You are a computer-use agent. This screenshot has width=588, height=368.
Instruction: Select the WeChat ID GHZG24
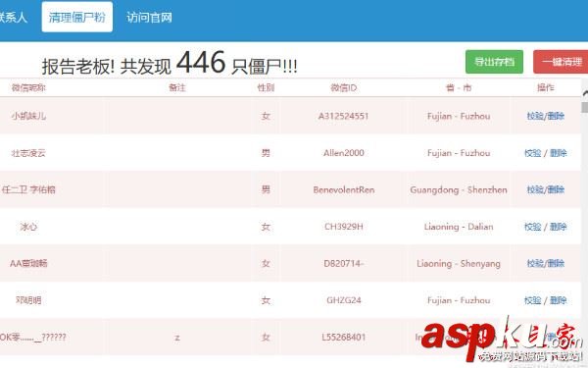click(x=344, y=300)
